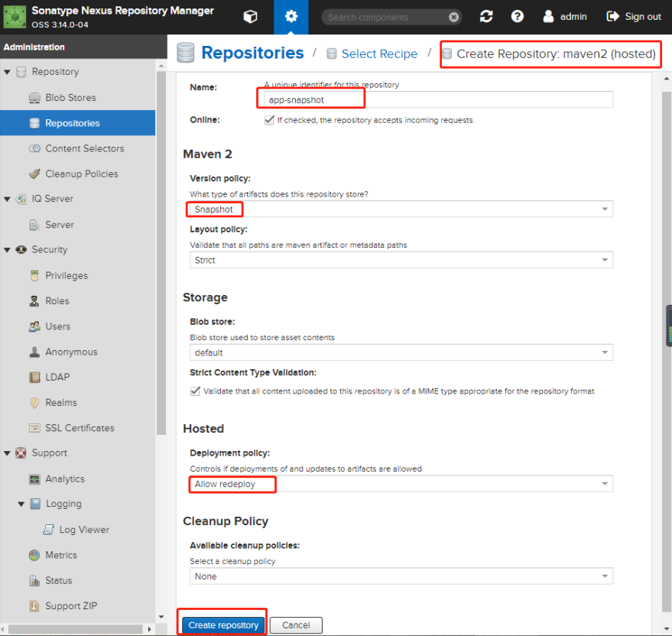Clear search with the X icon
Image resolution: width=672 pixels, height=636 pixels.
pyautogui.click(x=454, y=17)
